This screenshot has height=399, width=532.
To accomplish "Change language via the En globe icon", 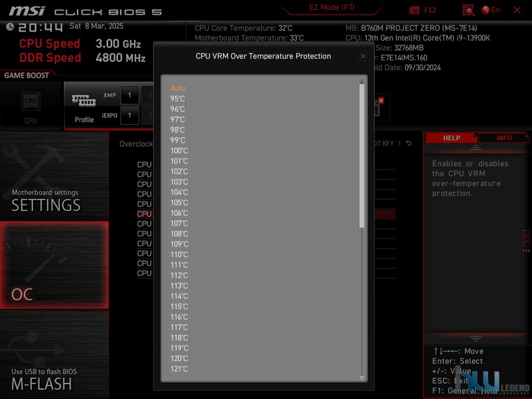I will 490,10.
